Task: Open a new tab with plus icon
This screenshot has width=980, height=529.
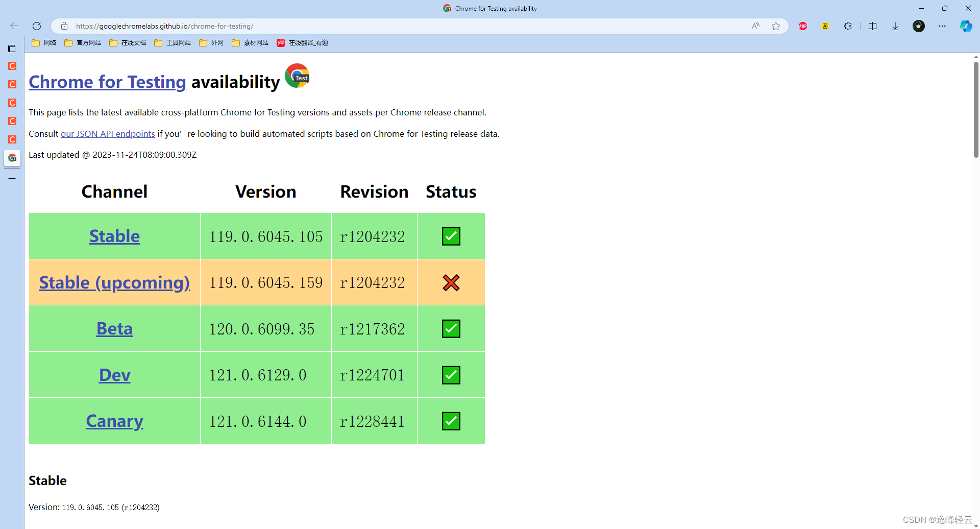Action: click(x=12, y=178)
